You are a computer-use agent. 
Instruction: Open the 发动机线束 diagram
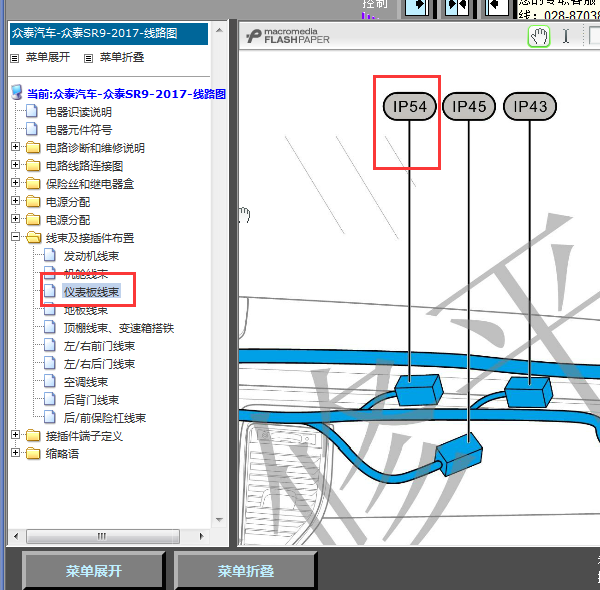(x=91, y=256)
